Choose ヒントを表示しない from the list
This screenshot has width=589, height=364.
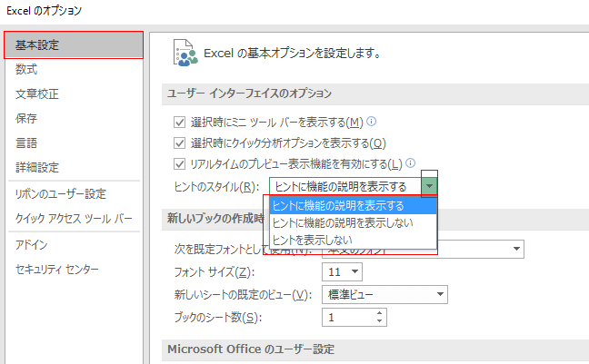[353, 240]
